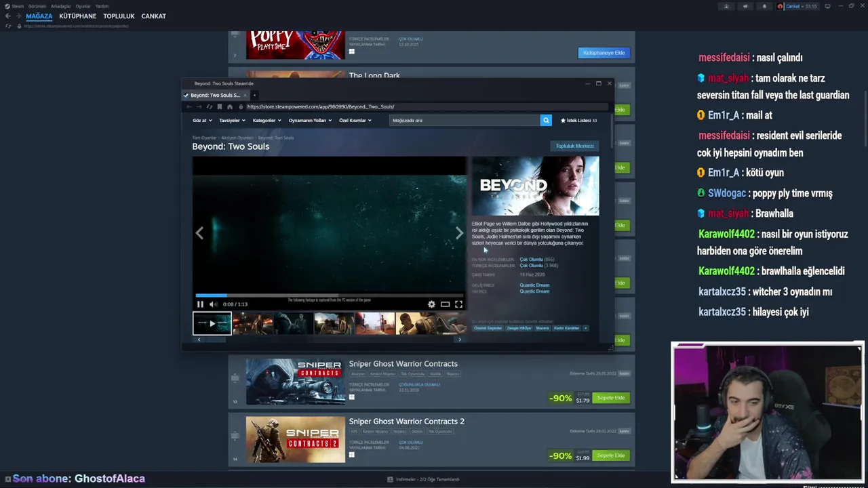Click the Macera tag

[x=542, y=328]
